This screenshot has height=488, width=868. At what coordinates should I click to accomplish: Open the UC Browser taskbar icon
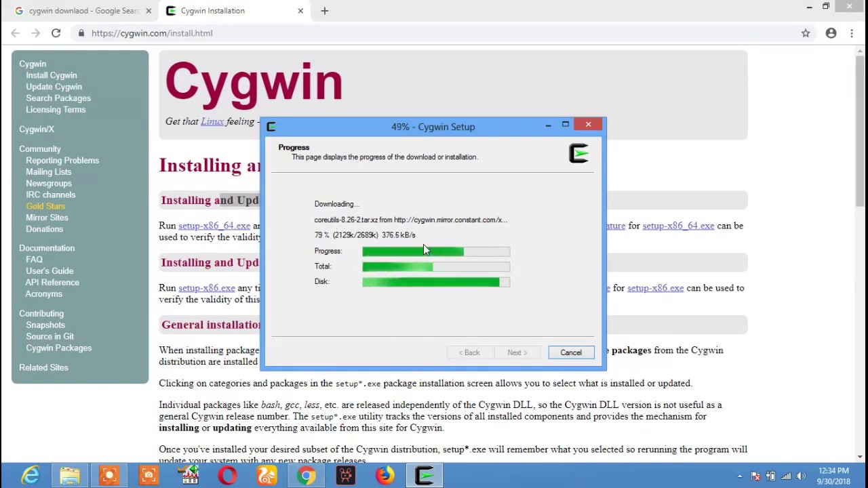pyautogui.click(x=267, y=475)
